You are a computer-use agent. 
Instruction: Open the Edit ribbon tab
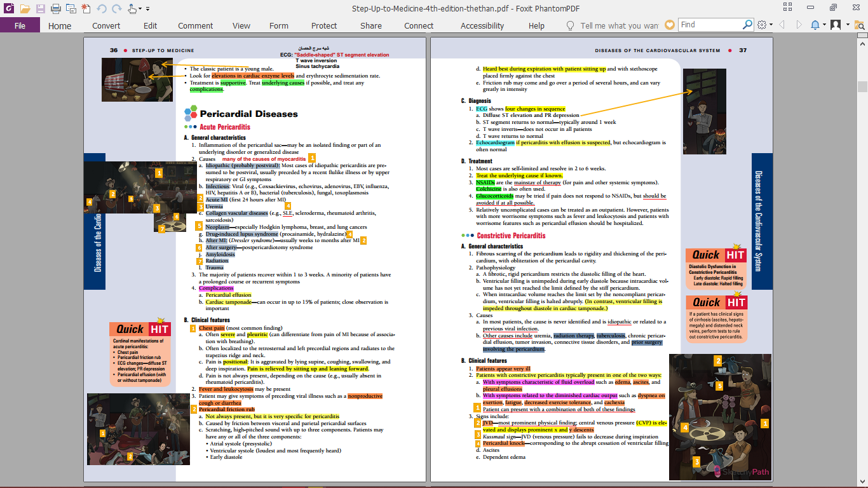[150, 25]
